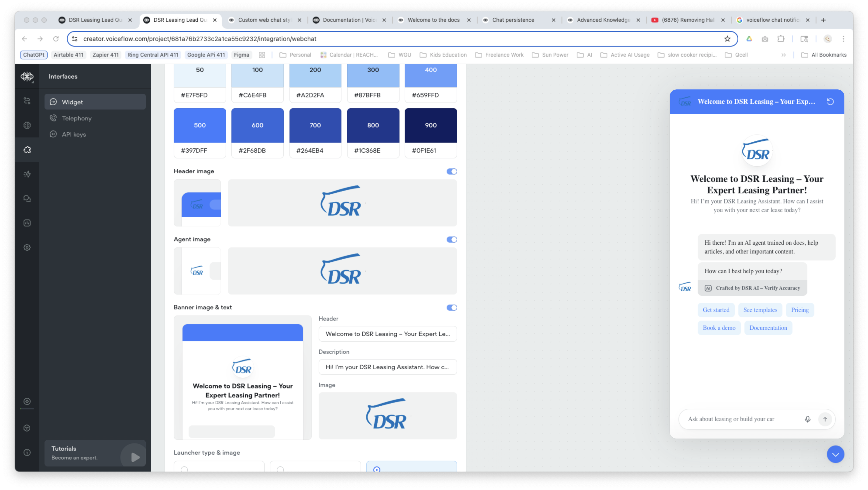868x490 pixels.
Task: Open the browser extensions puzzle icon
Action: point(781,39)
